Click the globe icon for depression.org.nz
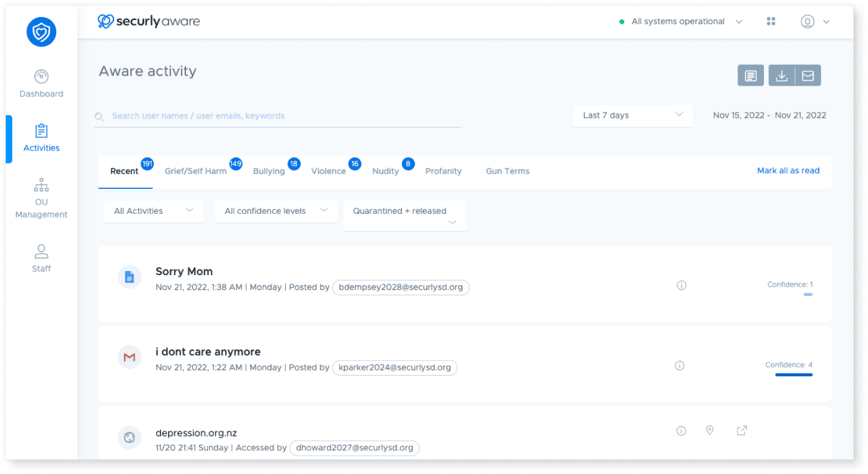The height and width of the screenshot is (474, 868). coord(130,438)
